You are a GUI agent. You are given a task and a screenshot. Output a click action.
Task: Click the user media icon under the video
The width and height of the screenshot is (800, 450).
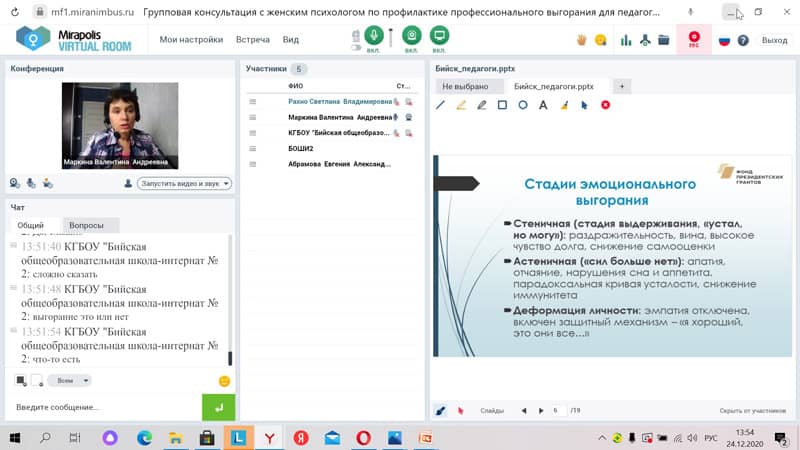(x=47, y=183)
